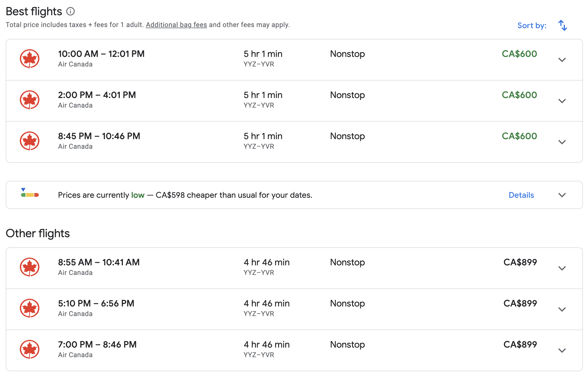Expand the 2:00 PM – 4:01 PM flight
The height and width of the screenshot is (378, 588).
(x=562, y=101)
